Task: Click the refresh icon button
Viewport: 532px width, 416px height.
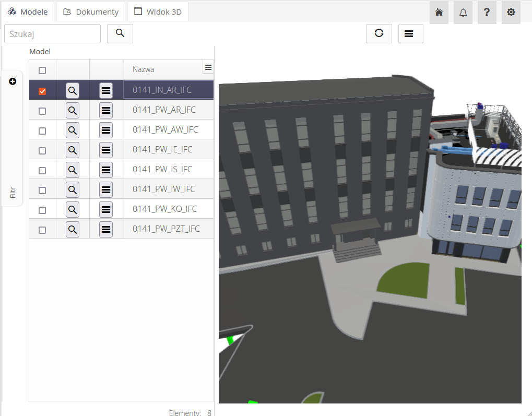Action: click(x=379, y=33)
